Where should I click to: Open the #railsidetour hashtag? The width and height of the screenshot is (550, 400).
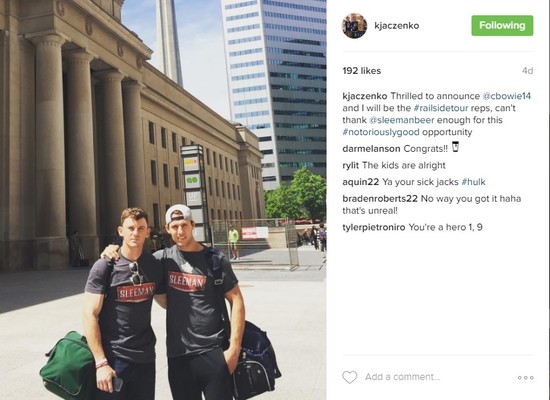[441, 108]
